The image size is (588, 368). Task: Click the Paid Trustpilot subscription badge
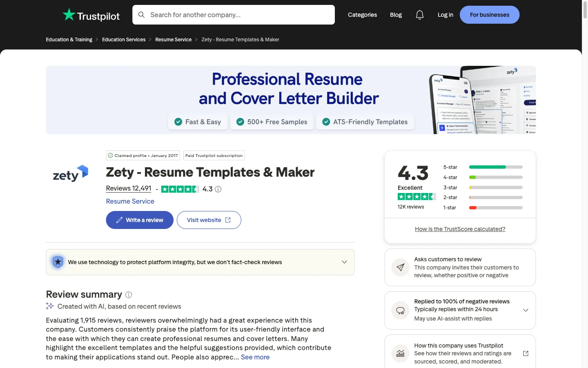[214, 155]
